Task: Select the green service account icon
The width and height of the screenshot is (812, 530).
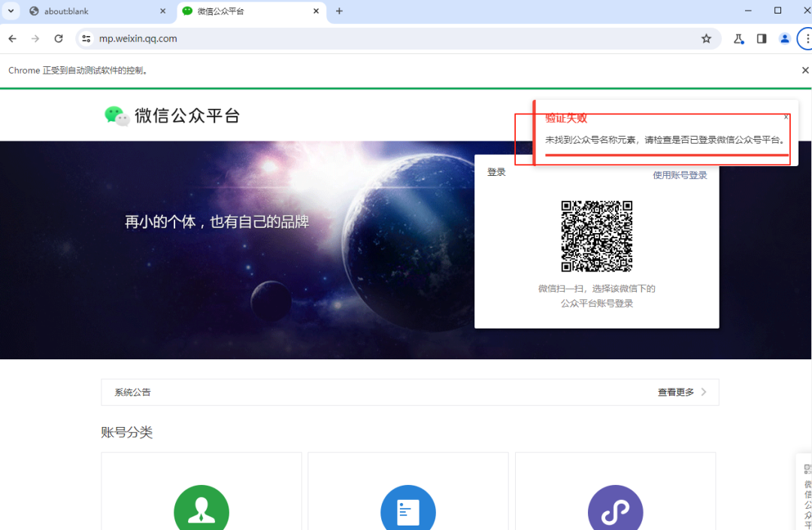Action: 201,508
